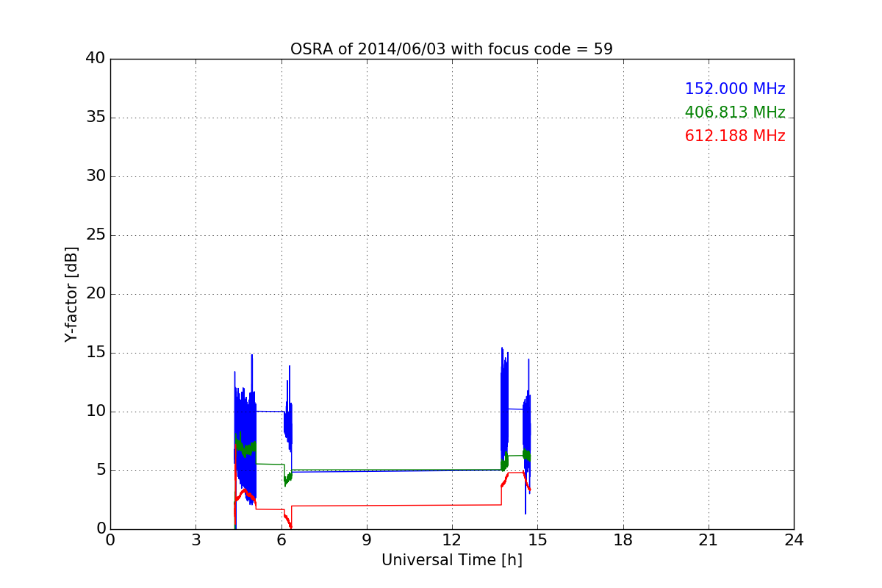882x588 pixels.
Task: Select the blue '152.000 MHz' legend label
Action: pos(735,89)
